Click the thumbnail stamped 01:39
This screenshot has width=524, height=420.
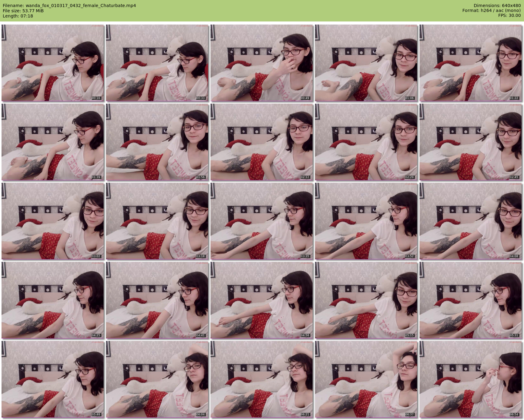(x=53, y=142)
